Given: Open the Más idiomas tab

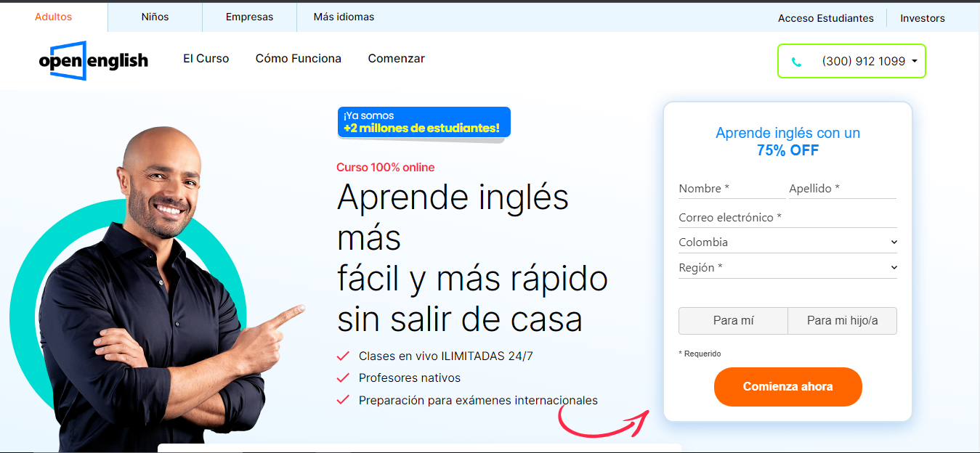Looking at the screenshot, I should (x=343, y=16).
